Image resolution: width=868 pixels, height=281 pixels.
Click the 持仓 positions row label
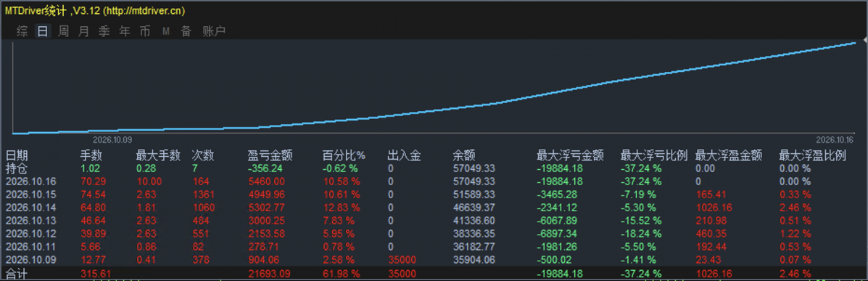click(x=17, y=168)
